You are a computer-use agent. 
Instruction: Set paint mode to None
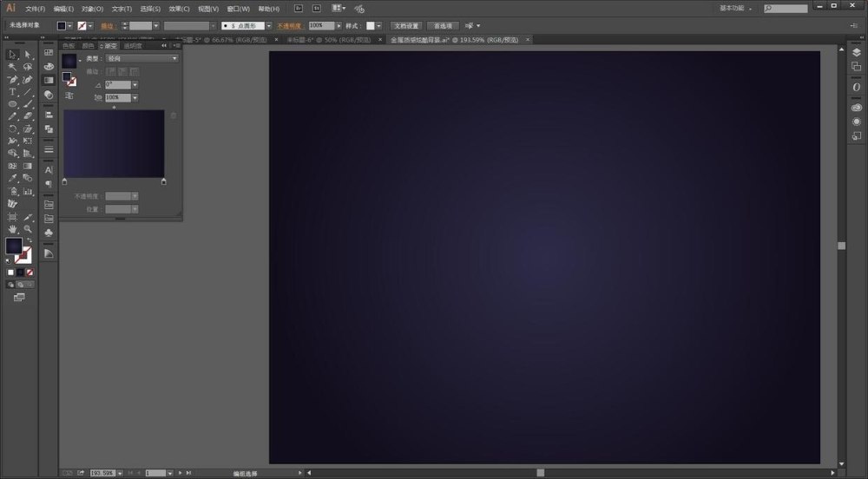tap(29, 272)
